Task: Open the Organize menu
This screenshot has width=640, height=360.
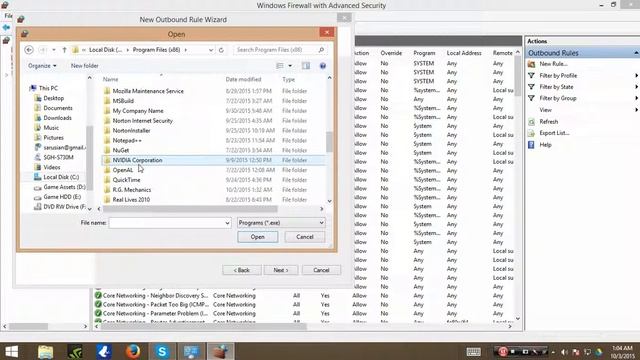Action: [42, 66]
